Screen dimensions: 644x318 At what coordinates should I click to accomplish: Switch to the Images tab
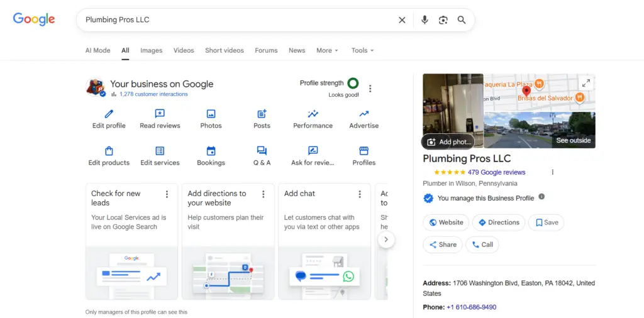coord(151,50)
